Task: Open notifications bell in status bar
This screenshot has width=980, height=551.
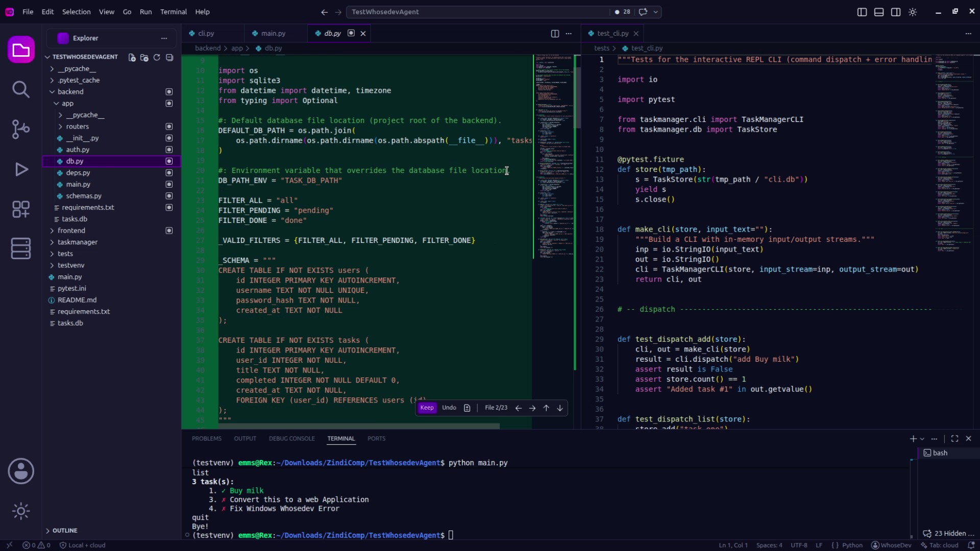Action: coord(971,545)
